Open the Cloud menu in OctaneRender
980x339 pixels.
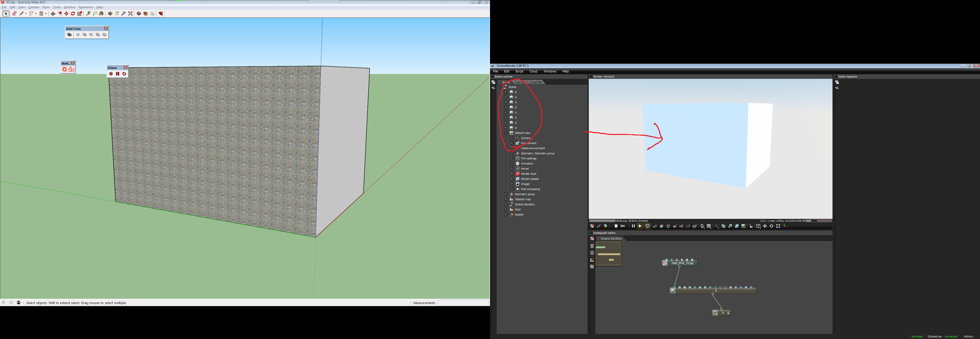[x=533, y=71]
